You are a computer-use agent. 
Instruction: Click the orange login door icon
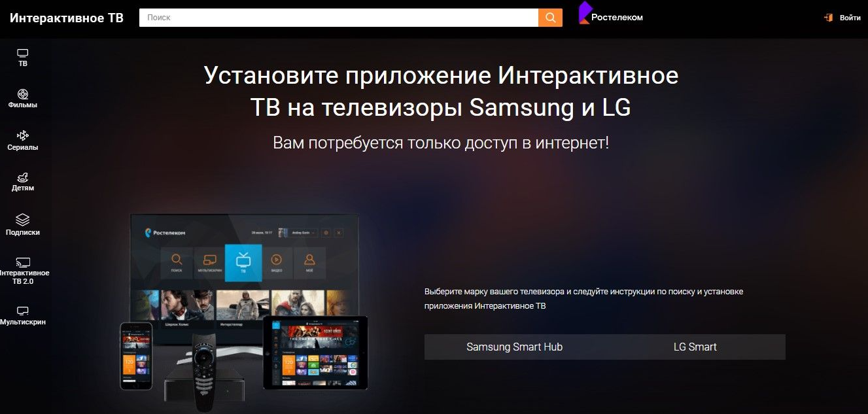coord(828,18)
